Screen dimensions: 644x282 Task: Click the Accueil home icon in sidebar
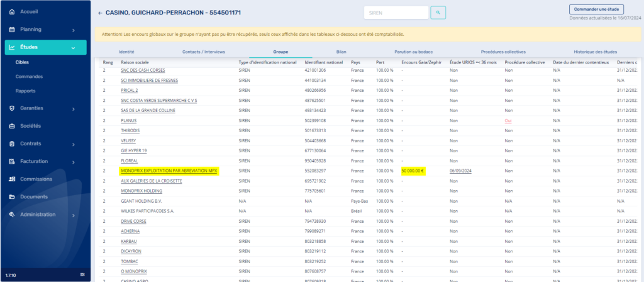click(12, 12)
